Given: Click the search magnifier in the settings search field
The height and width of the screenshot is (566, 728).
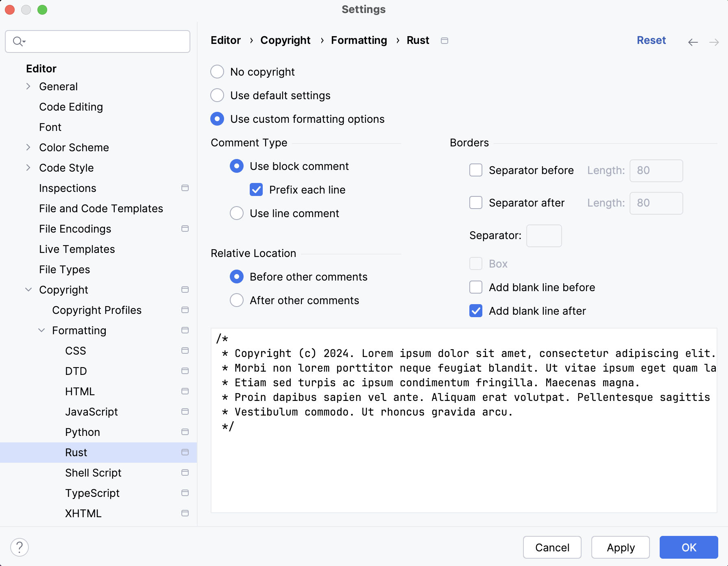Looking at the screenshot, I should coord(18,41).
